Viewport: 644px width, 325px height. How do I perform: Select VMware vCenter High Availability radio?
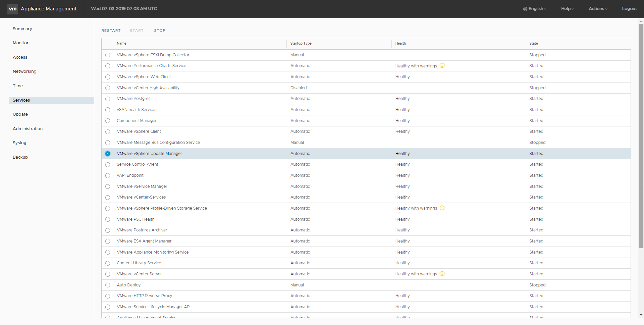coord(108,88)
